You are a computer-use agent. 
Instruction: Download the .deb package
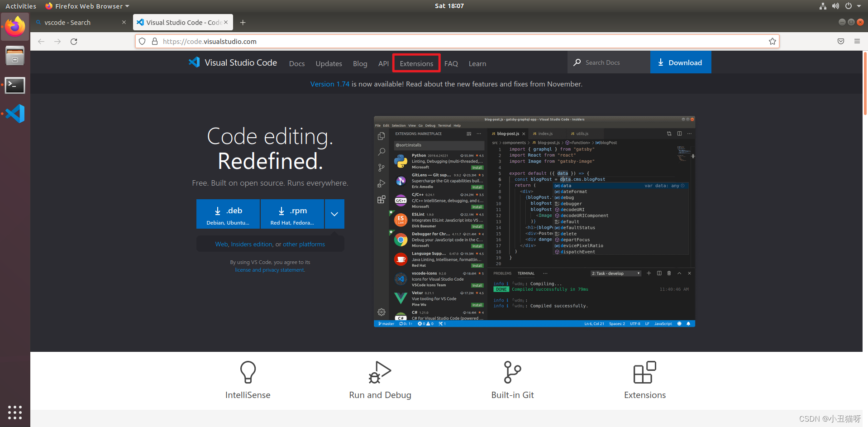[228, 214]
